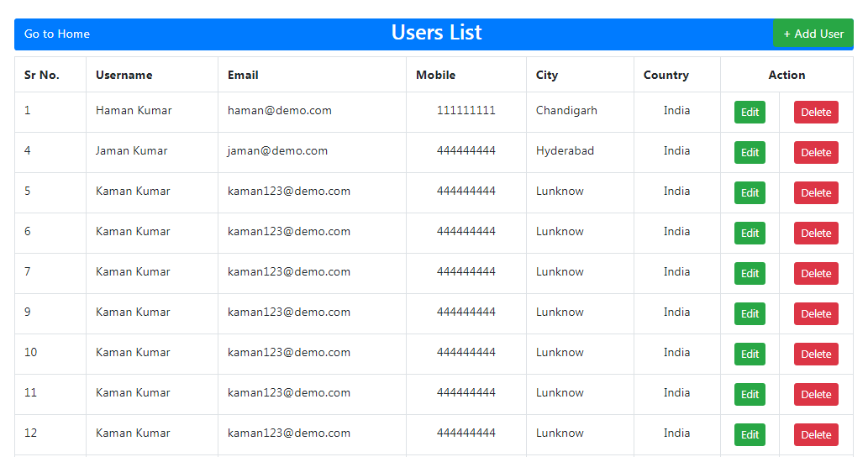Edit user with Sr No. 11
This screenshot has width=868, height=457.
click(x=750, y=395)
